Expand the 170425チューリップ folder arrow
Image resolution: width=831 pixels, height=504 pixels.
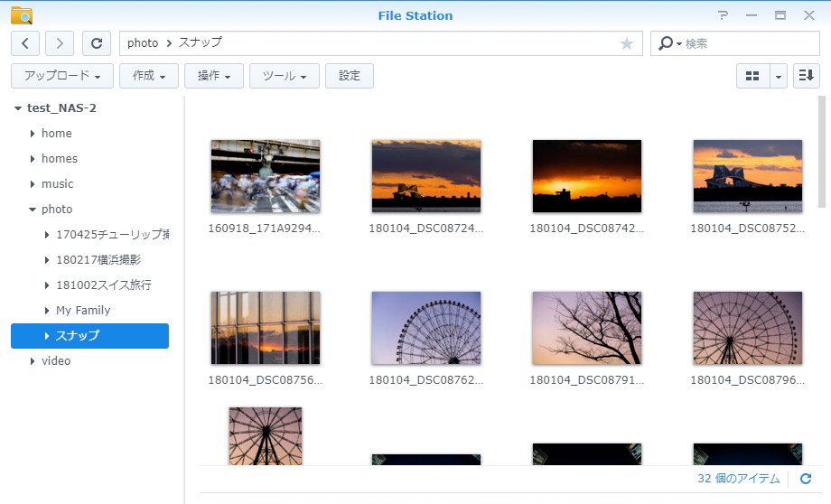pyautogui.click(x=47, y=235)
